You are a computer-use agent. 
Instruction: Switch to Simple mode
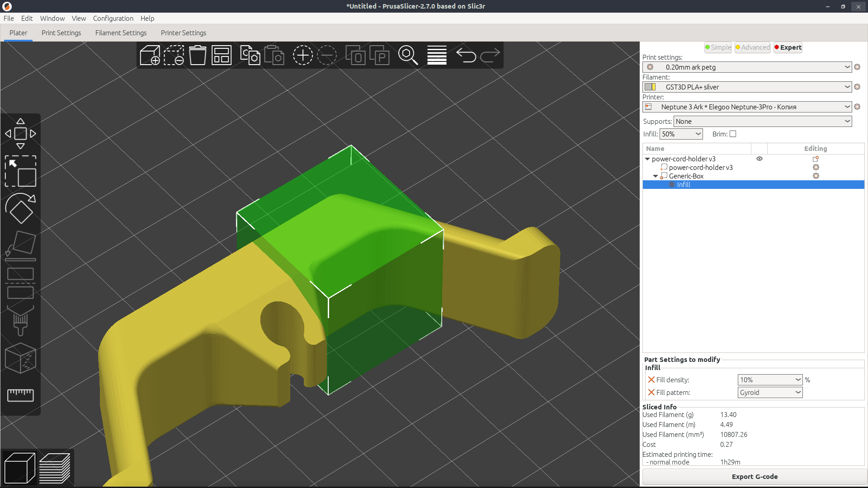click(x=718, y=47)
